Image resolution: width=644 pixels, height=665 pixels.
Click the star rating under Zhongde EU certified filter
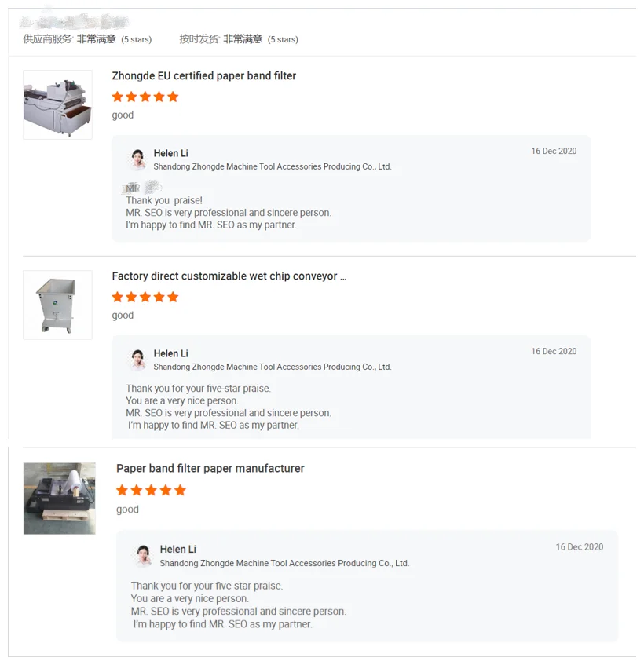pyautogui.click(x=145, y=97)
